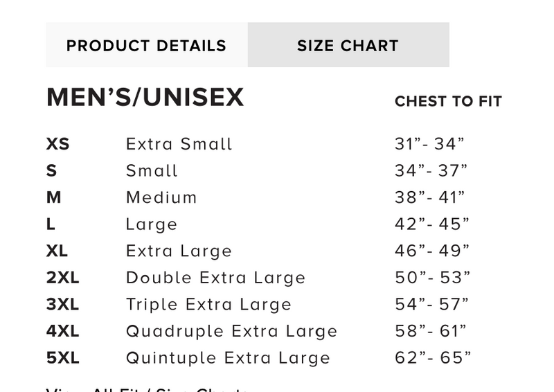554x392 pixels.
Task: Select the 2XL size label
Action: pyautogui.click(x=63, y=278)
